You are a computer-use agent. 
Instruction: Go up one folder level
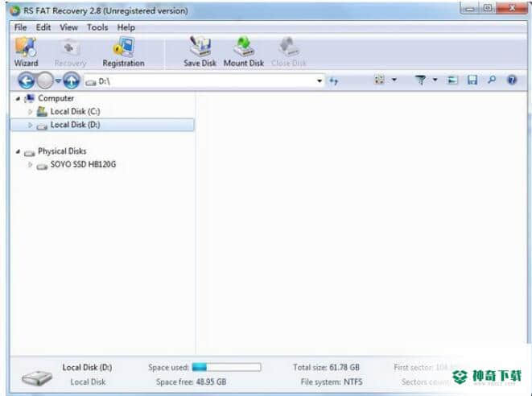tap(72, 80)
